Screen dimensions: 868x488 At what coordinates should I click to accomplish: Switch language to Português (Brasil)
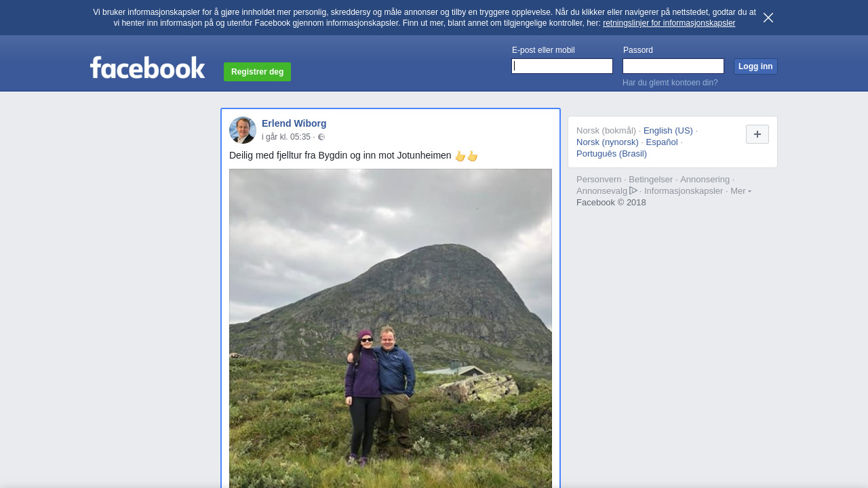tap(612, 153)
